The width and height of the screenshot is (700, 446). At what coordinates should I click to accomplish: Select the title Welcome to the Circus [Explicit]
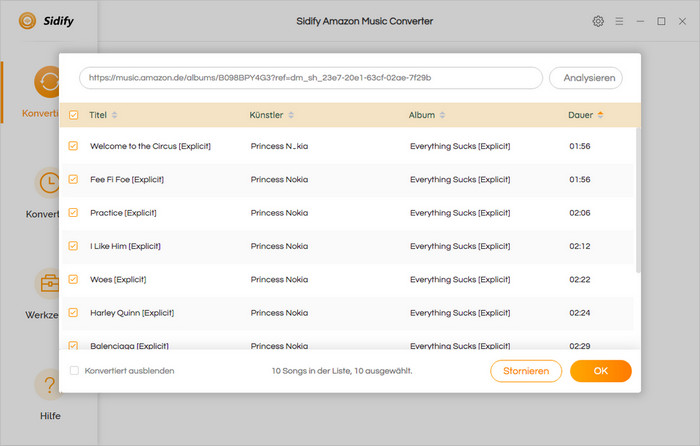[x=150, y=146]
